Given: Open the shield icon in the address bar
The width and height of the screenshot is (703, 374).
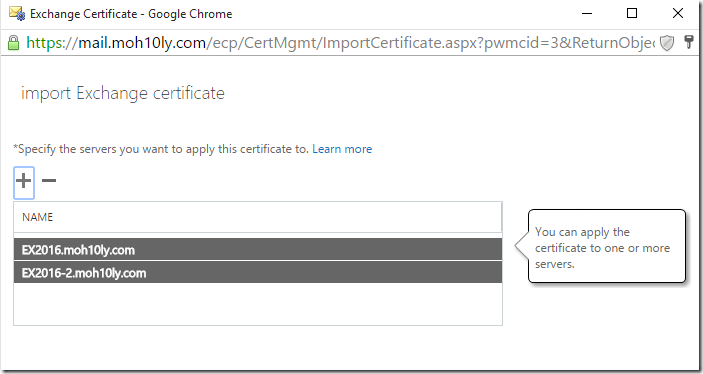Looking at the screenshot, I should coord(667,43).
